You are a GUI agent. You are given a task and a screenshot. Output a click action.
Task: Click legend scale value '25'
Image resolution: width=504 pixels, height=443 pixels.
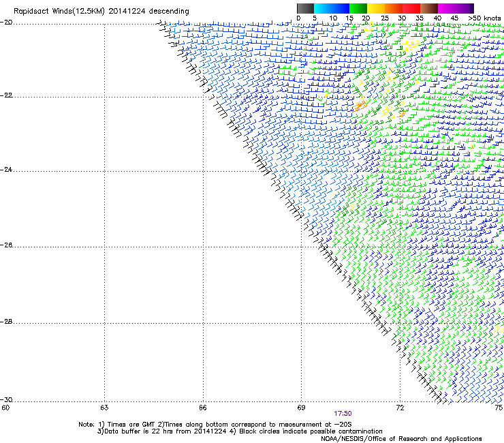point(384,18)
